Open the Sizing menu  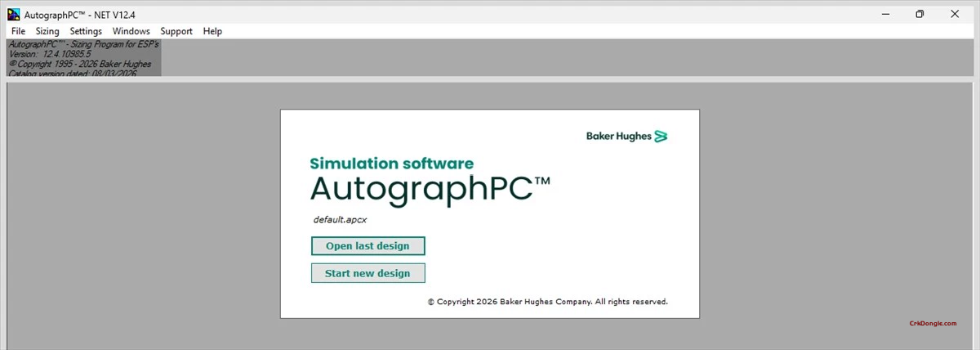47,31
